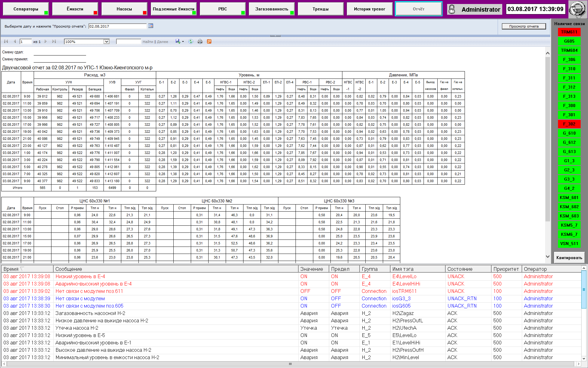The width and height of the screenshot is (588, 368).
Task: Go to the first report page
Action: click(x=6, y=41)
